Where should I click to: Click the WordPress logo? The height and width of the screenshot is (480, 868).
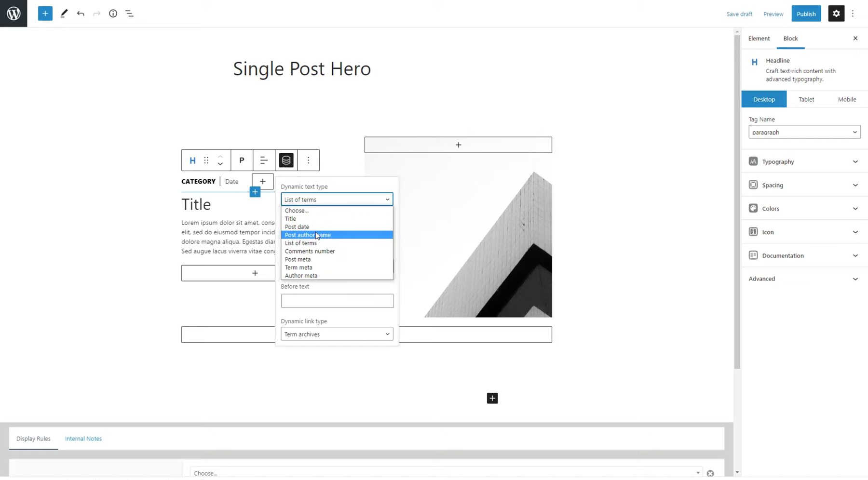pos(14,13)
